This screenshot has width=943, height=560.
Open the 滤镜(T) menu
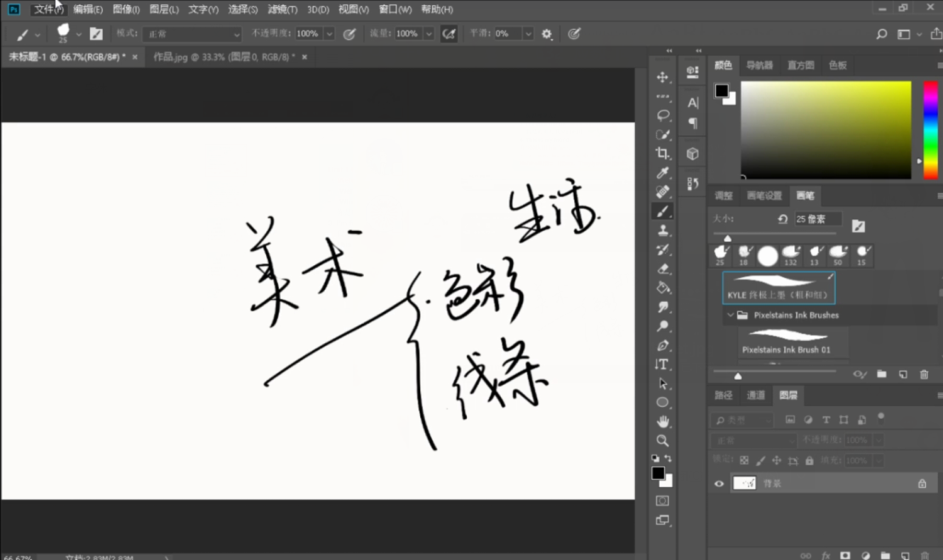coord(282,9)
